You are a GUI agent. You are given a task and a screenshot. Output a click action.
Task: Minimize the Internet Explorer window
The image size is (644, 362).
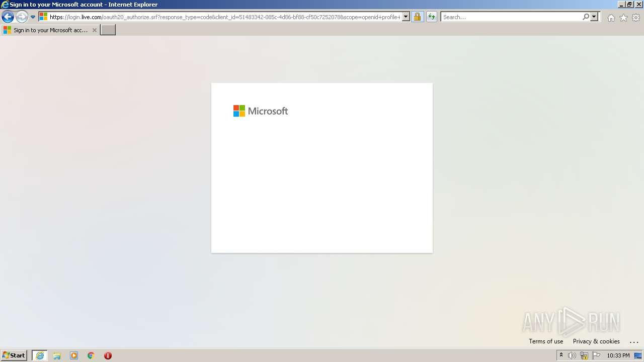click(x=621, y=5)
